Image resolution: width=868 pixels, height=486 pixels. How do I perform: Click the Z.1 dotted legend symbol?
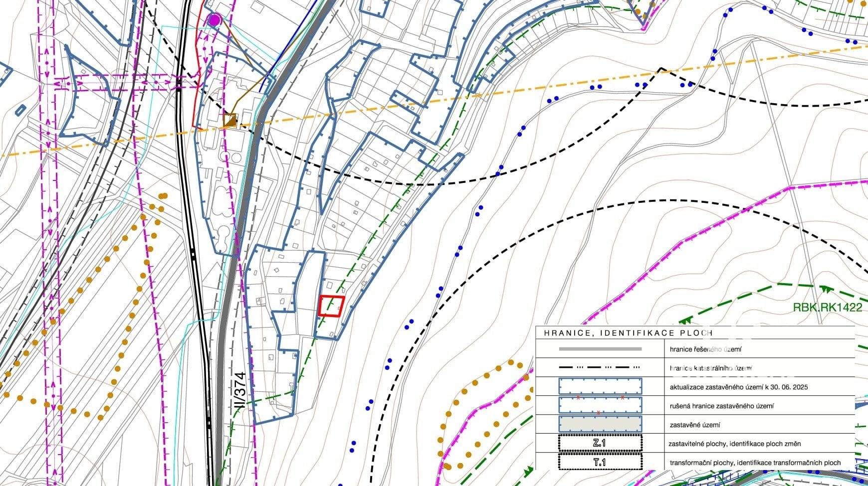[x=600, y=443]
